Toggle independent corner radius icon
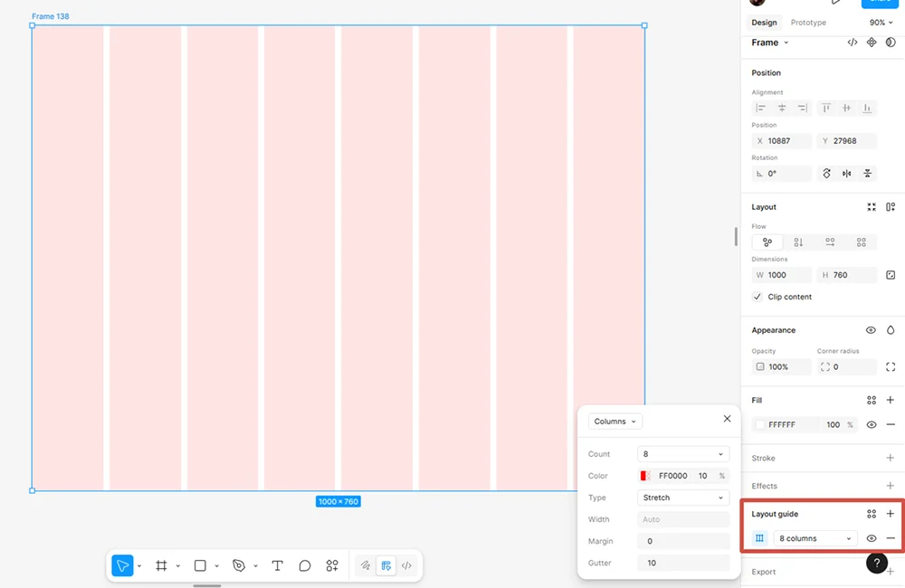This screenshot has width=905, height=588. click(891, 367)
